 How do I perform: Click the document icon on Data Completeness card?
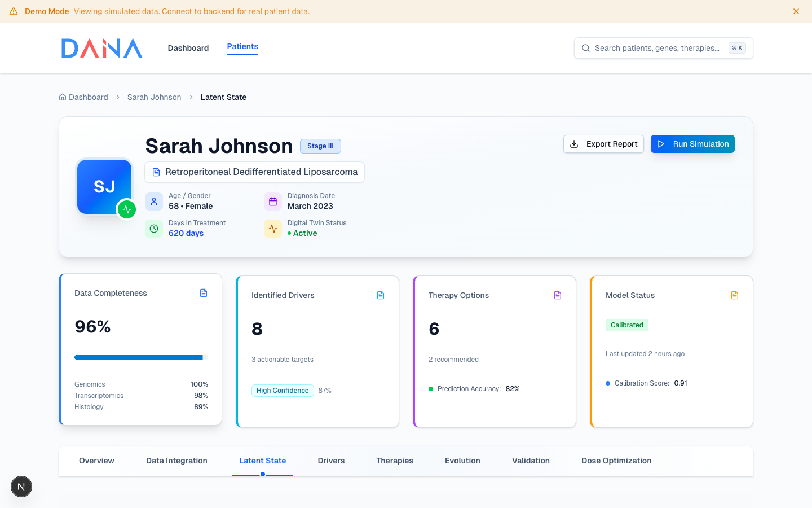pyautogui.click(x=204, y=293)
